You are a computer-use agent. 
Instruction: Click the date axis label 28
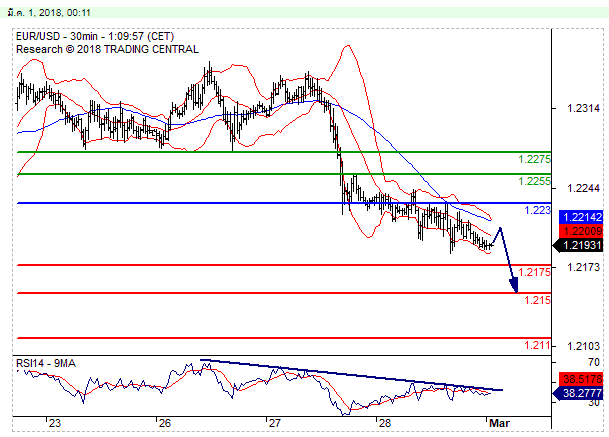(x=385, y=423)
